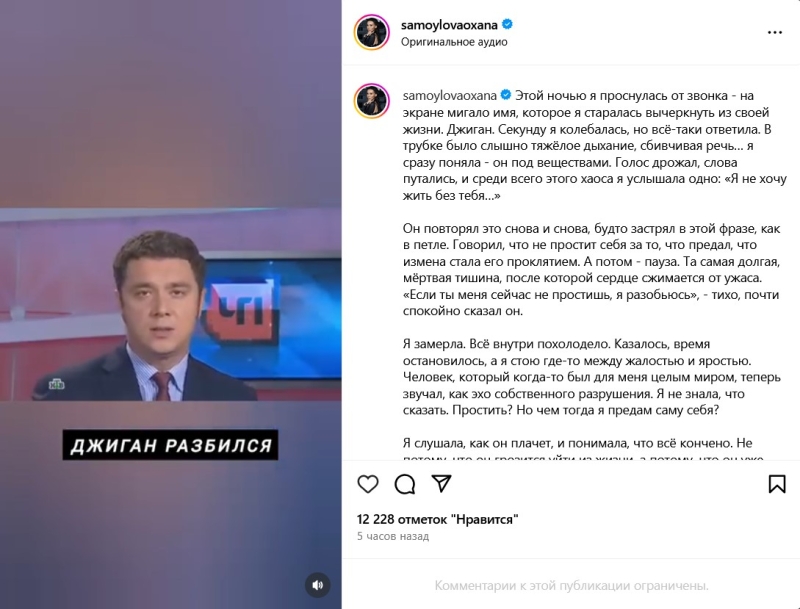View the 12 228 отметок "Нравится" list
This screenshot has width=800, height=609.
[437, 519]
